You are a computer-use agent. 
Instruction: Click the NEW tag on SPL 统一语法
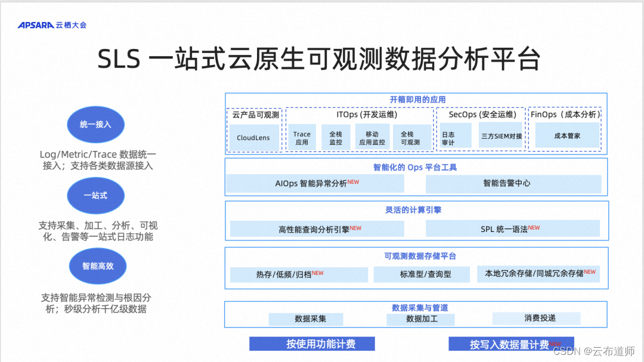click(x=534, y=227)
